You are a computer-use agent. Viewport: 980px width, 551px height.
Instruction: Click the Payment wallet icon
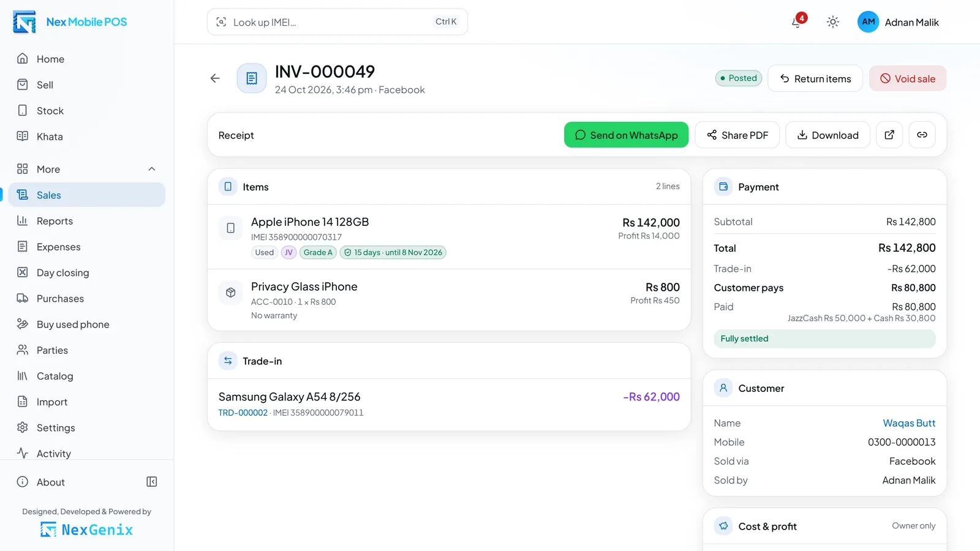[723, 187]
